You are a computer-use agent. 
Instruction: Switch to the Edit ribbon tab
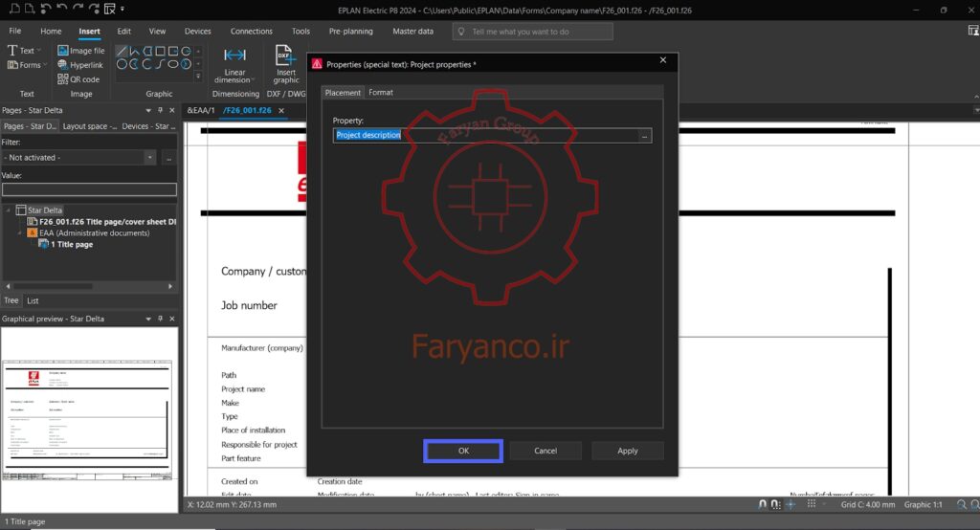click(123, 32)
